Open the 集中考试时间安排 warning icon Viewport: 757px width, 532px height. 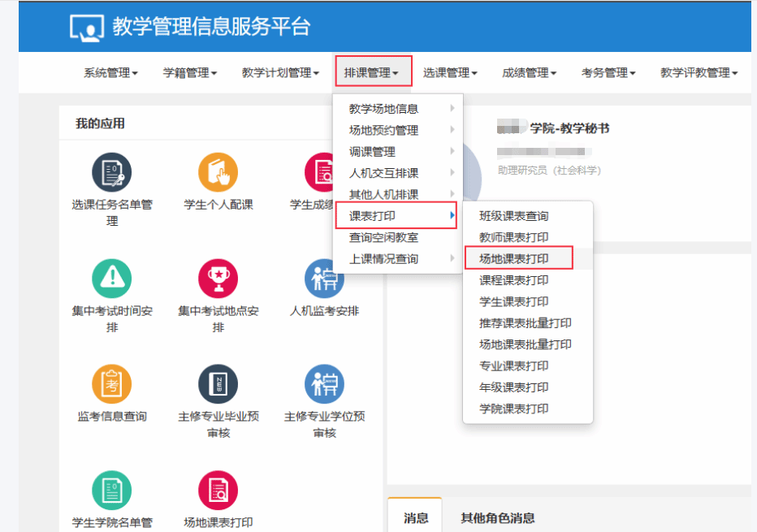(112, 279)
